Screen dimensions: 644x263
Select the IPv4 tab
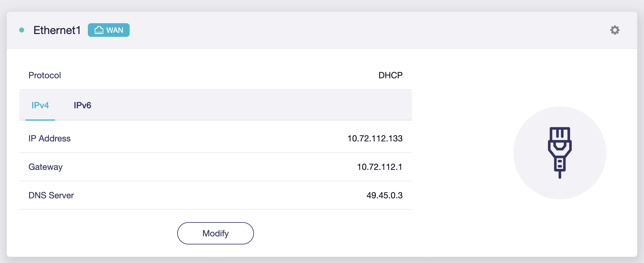[x=40, y=105]
